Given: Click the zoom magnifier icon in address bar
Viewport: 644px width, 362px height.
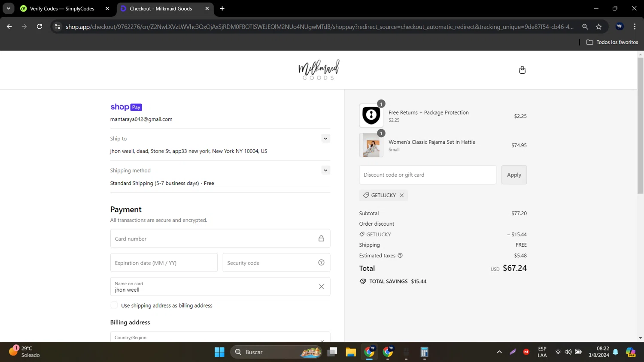Looking at the screenshot, I should [x=585, y=27].
